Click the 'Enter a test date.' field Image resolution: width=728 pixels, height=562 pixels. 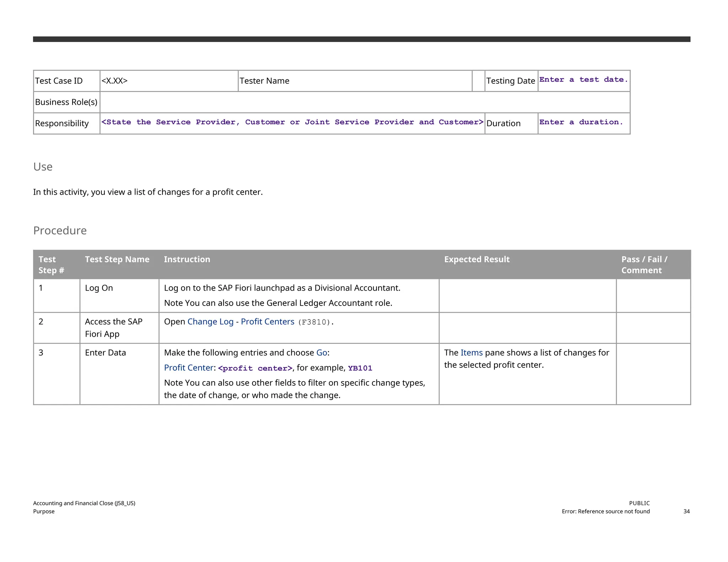(x=583, y=80)
